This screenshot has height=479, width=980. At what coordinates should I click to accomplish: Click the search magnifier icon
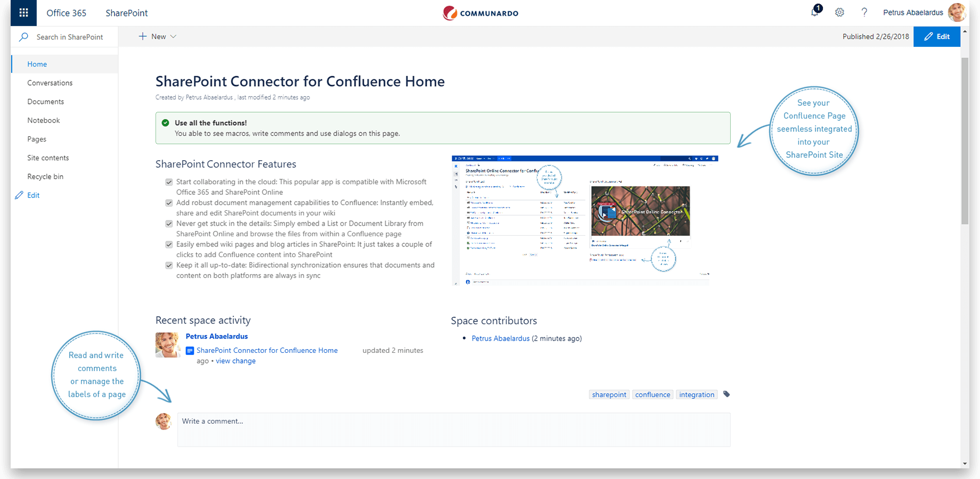(x=24, y=37)
